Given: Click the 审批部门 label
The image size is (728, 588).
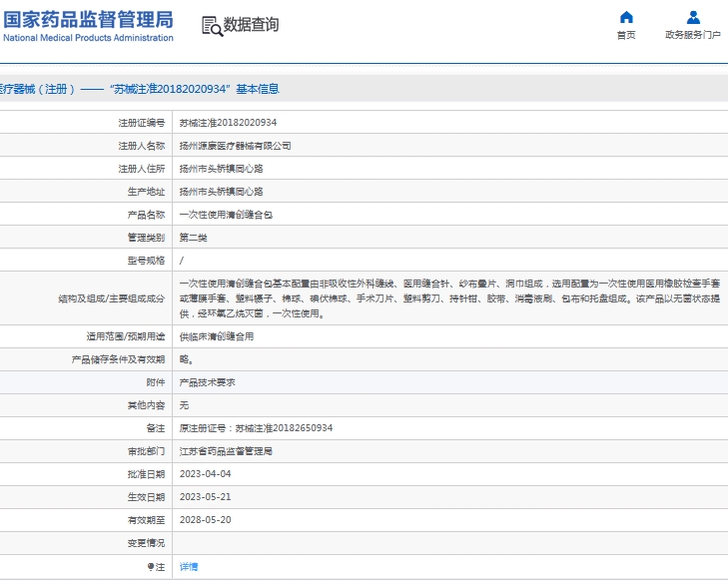Looking at the screenshot, I should (x=146, y=451).
